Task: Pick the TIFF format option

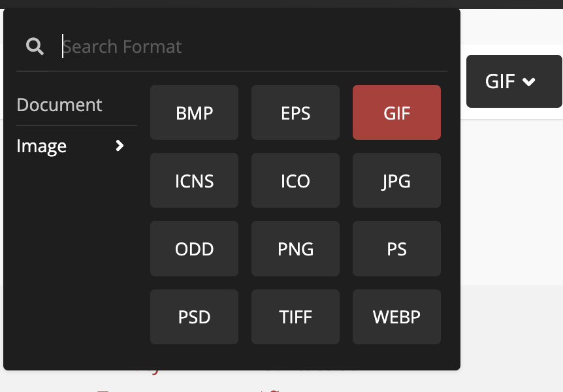Action: pos(295,317)
